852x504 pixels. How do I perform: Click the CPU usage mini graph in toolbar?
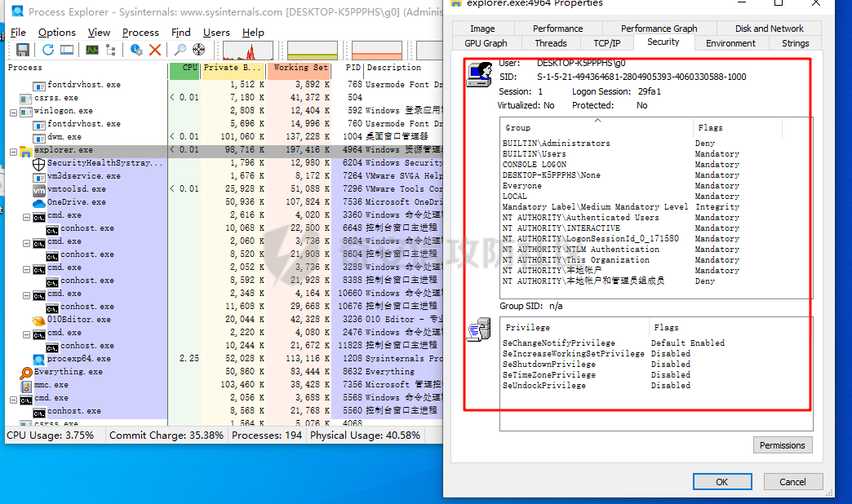[248, 51]
